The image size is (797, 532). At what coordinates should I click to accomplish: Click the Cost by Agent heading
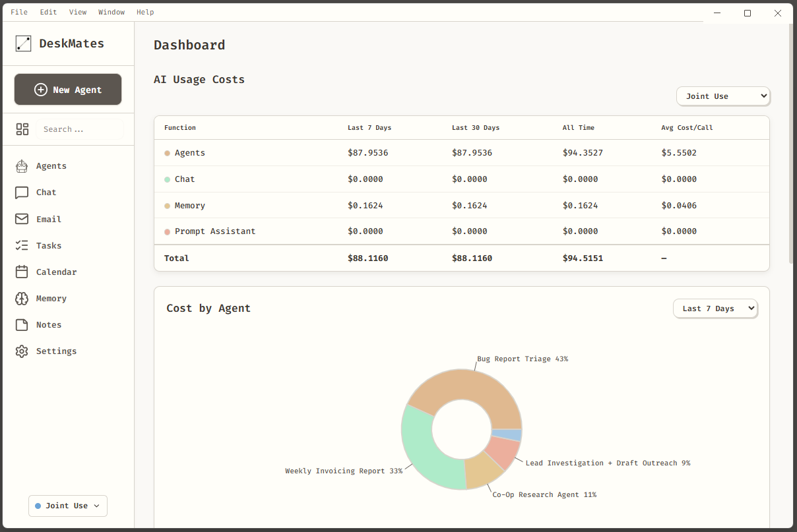[208, 309]
